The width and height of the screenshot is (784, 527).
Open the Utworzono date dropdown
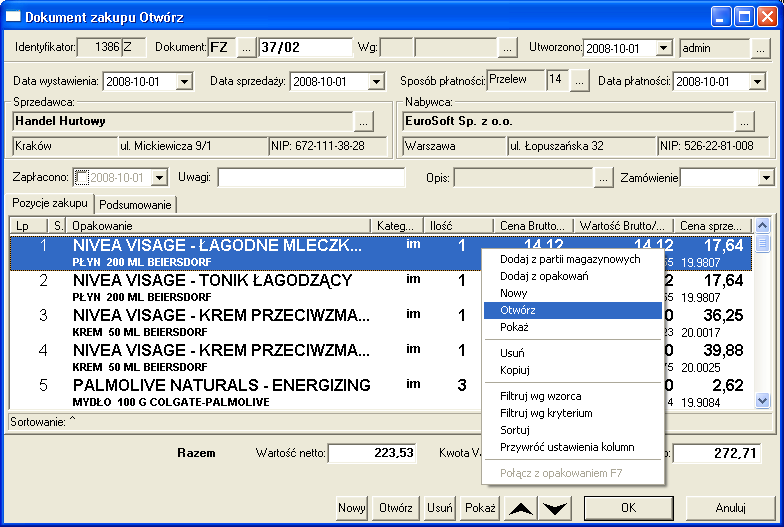pos(663,48)
